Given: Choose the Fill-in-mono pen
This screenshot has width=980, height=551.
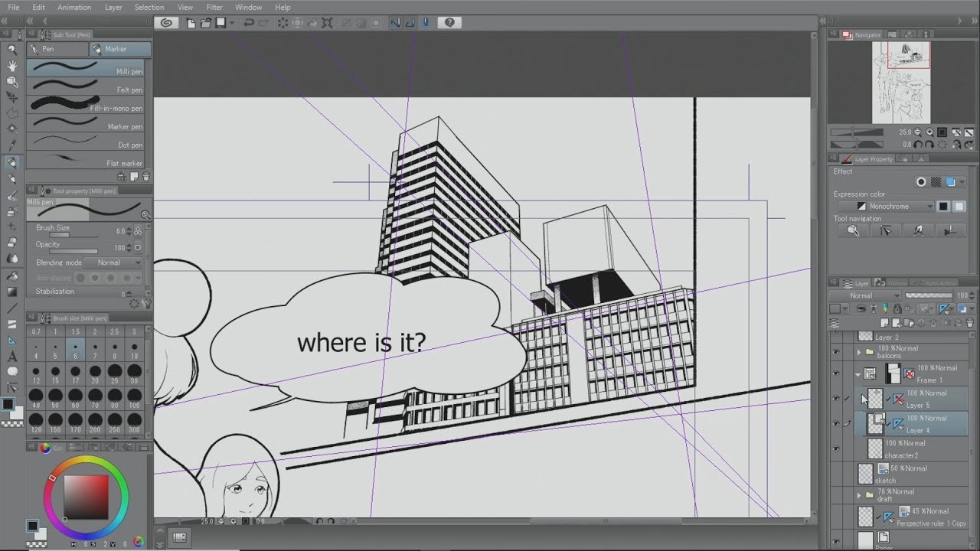Looking at the screenshot, I should (86, 105).
